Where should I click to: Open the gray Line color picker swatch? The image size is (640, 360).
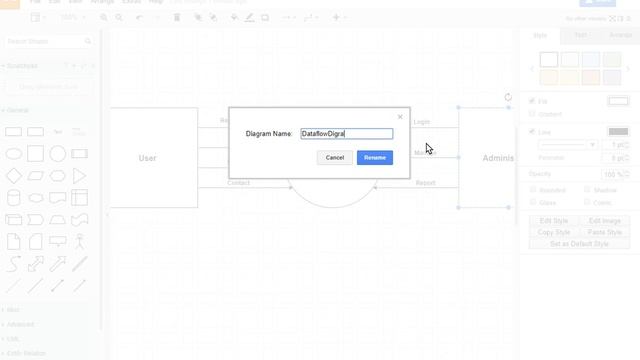pos(618,131)
